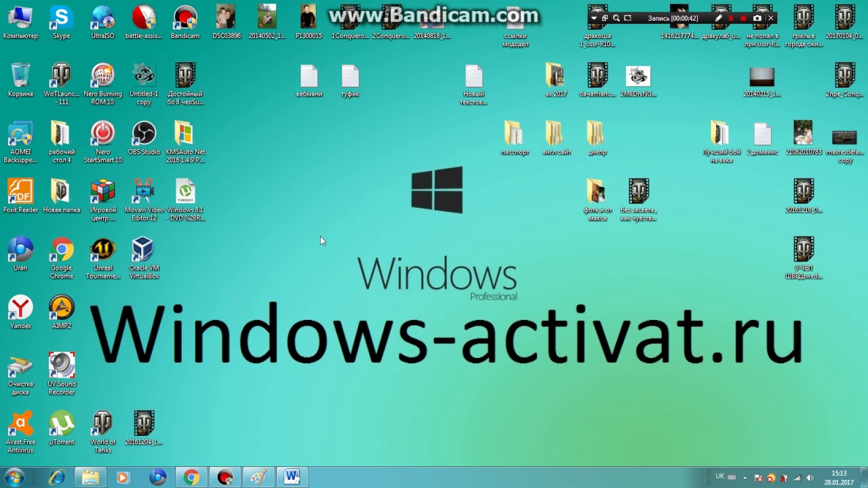The width and height of the screenshot is (868, 488).
Task: Open the Uran browser shortcut
Action: point(20,254)
